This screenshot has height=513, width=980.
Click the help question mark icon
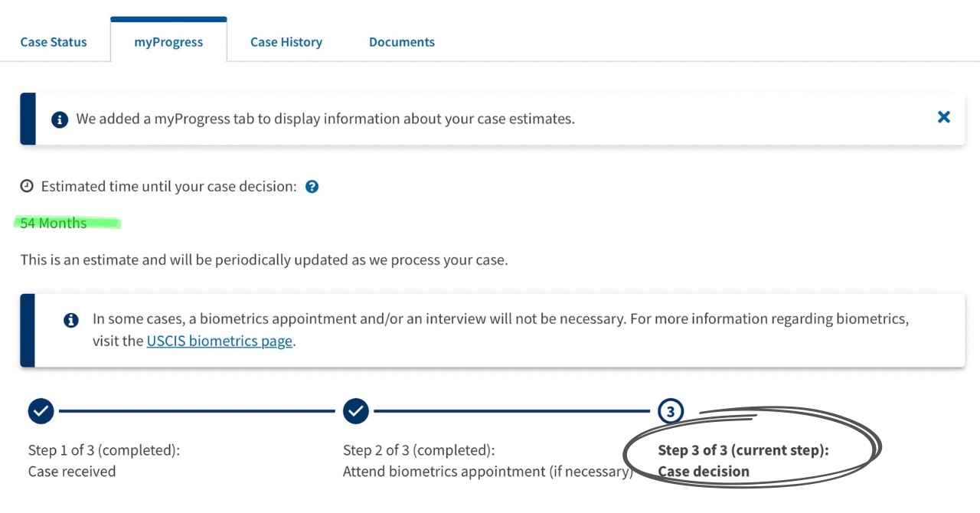tap(312, 187)
